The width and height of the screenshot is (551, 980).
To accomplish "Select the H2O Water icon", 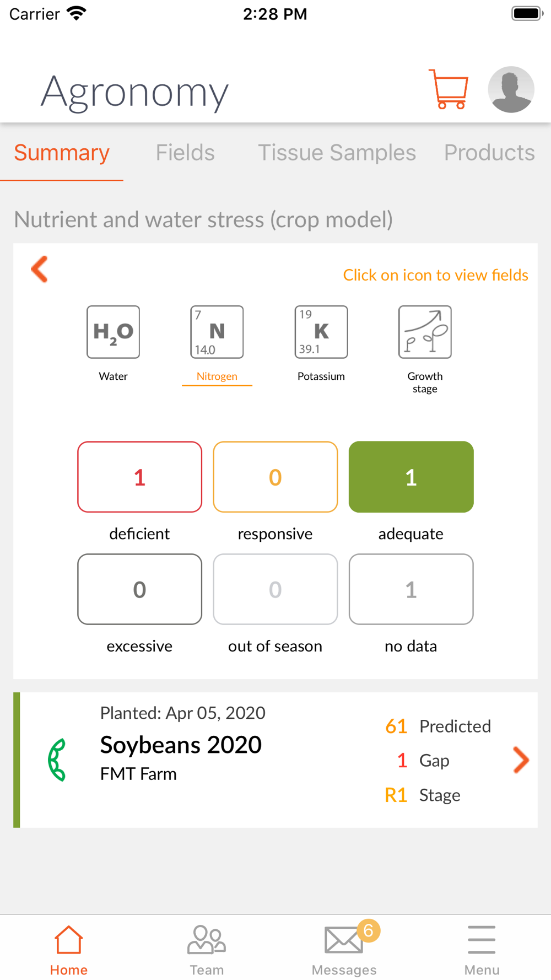I will pyautogui.click(x=113, y=332).
